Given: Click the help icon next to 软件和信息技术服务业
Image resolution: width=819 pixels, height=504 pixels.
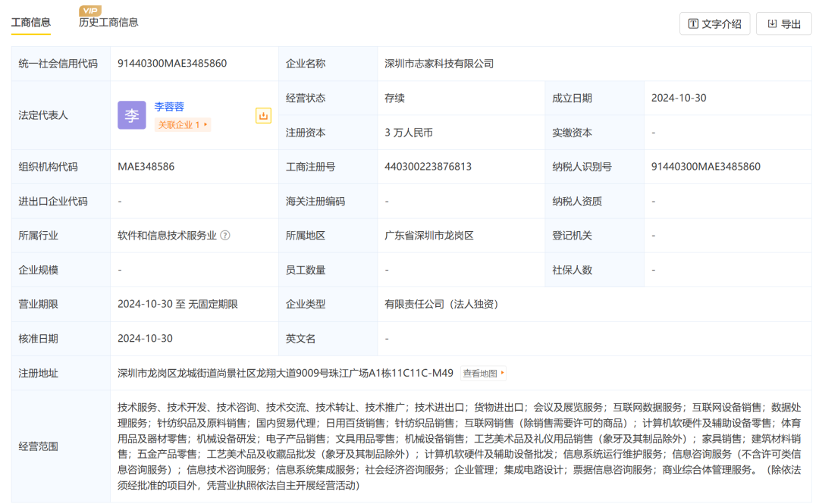Looking at the screenshot, I should coord(225,236).
